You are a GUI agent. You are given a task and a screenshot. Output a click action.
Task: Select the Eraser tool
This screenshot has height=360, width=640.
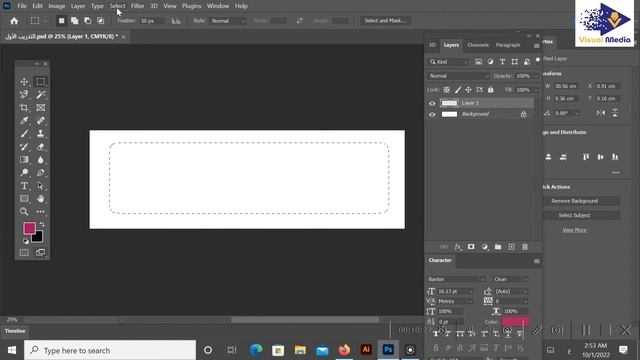coord(40,147)
